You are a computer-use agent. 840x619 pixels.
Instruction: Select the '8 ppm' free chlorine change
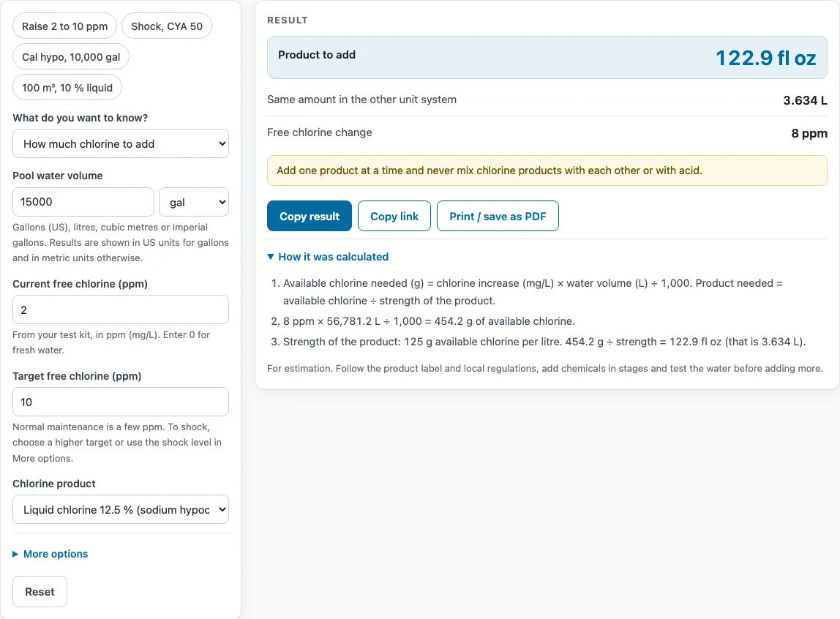coord(809,132)
